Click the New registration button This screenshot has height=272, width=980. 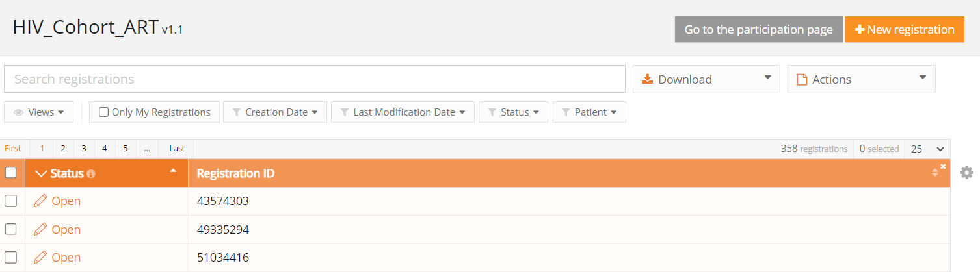point(904,30)
